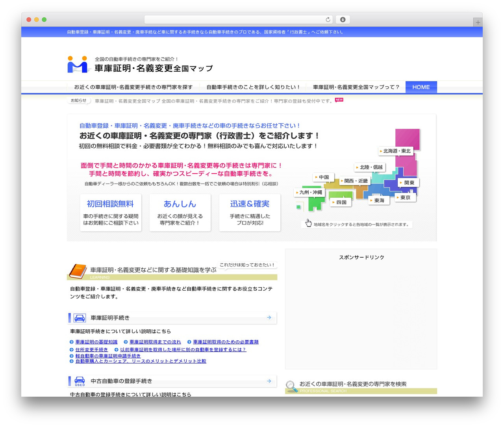Open 車庫証明取得のための必要書類 link
The width and height of the screenshot is (504, 427).
(226, 342)
